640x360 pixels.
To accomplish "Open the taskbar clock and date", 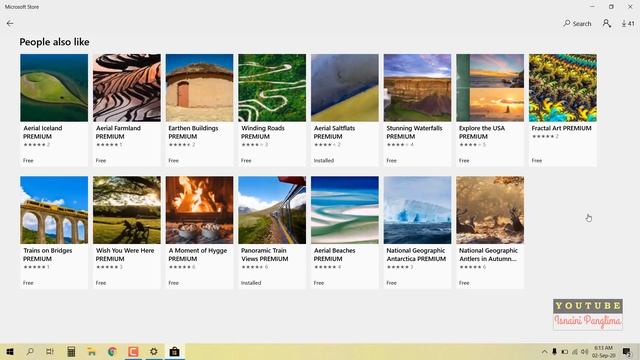I will 604,351.
